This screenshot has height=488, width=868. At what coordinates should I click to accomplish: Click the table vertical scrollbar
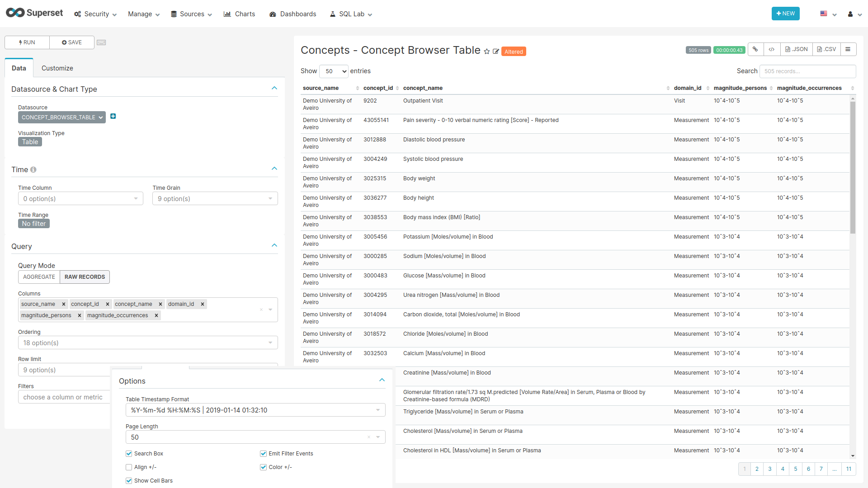coord(853,167)
